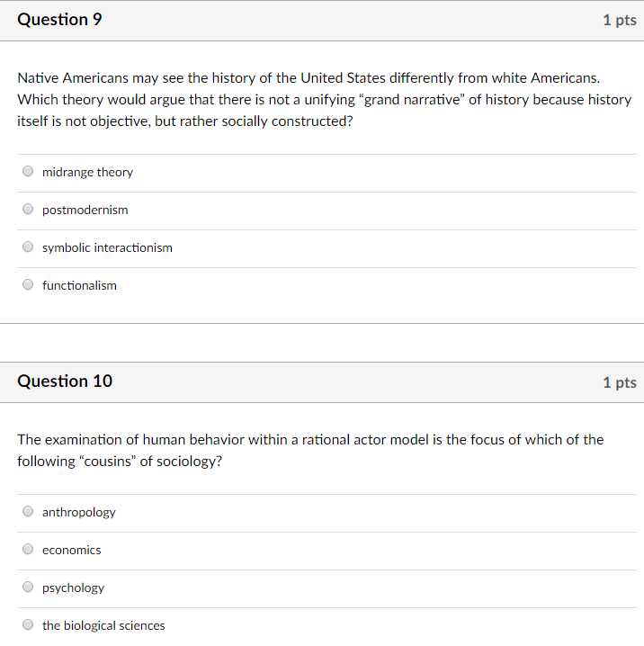The width and height of the screenshot is (644, 646).
Task: Click the functionalism answer label
Action: [79, 285]
